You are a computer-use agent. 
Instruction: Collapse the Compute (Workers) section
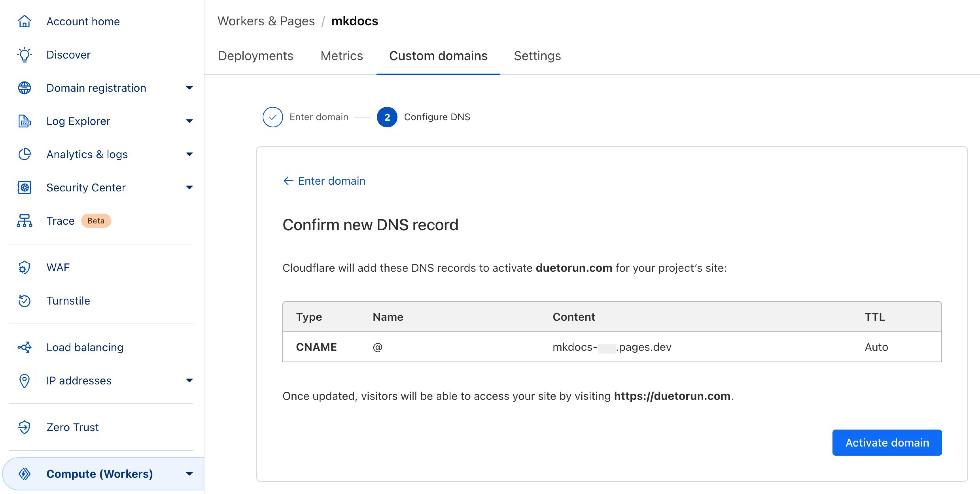click(x=189, y=474)
